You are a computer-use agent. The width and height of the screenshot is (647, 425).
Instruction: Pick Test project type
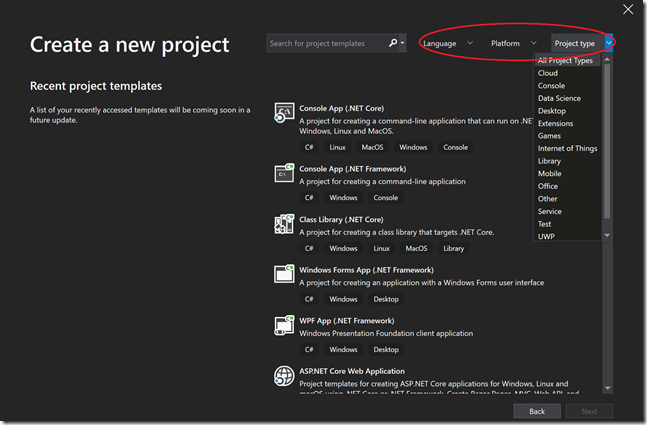(x=544, y=224)
